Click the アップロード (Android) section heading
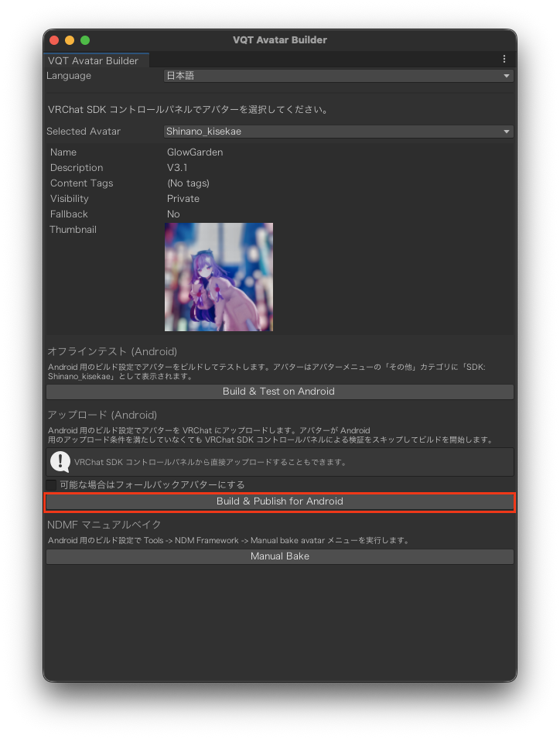The height and width of the screenshot is (739, 560). 102,416
